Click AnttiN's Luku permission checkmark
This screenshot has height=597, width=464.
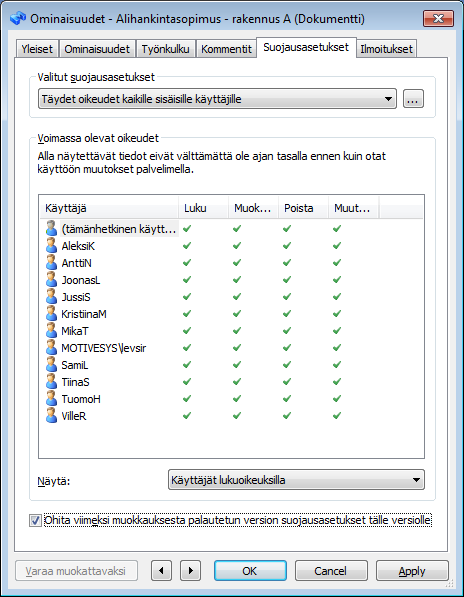187,263
